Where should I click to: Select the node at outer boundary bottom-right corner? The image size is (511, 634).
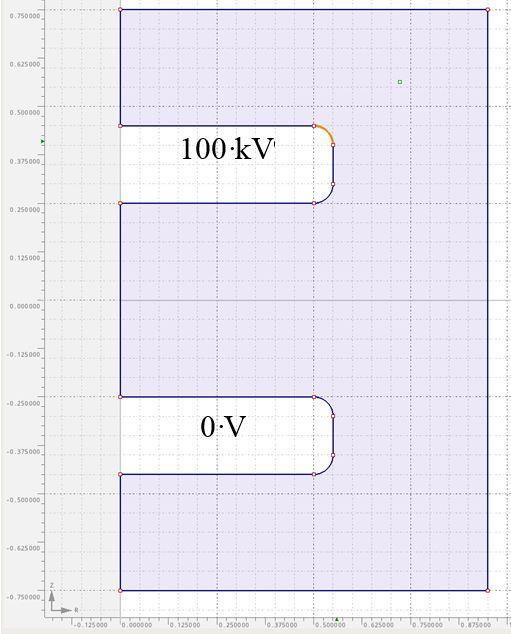pyautogui.click(x=488, y=590)
